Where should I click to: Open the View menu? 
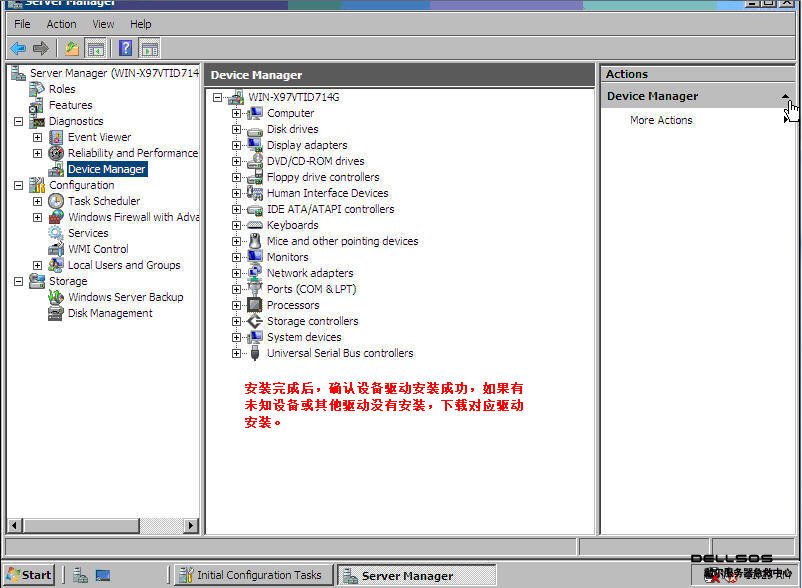pos(103,24)
